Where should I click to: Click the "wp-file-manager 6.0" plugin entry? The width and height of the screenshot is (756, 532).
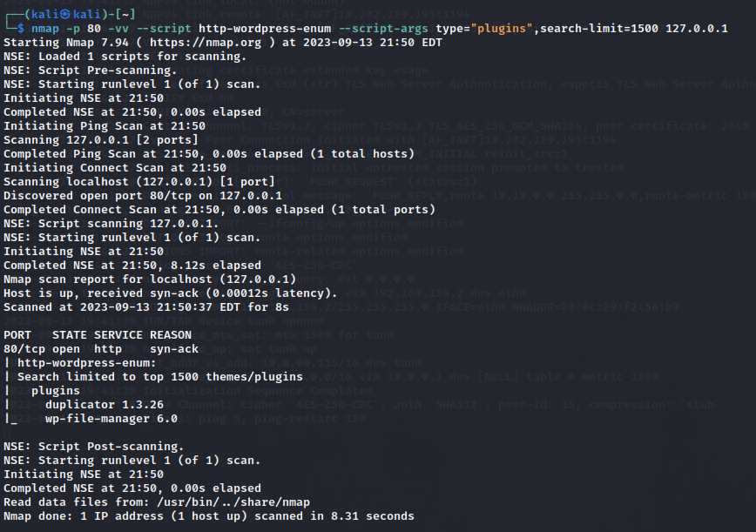[111, 419]
